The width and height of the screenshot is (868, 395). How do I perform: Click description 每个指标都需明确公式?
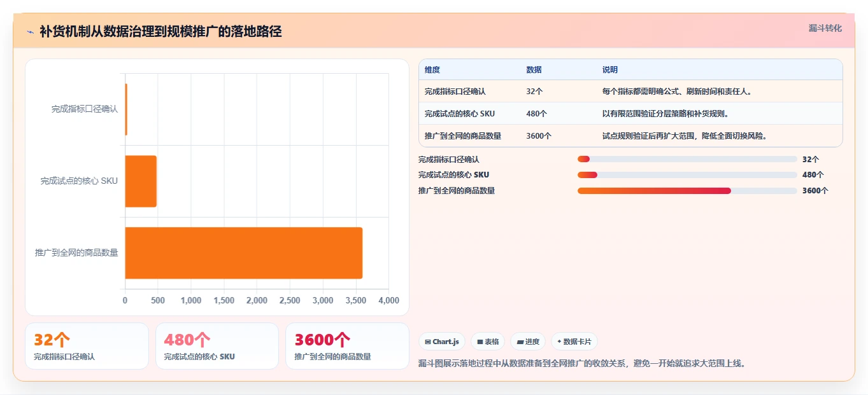(x=678, y=92)
